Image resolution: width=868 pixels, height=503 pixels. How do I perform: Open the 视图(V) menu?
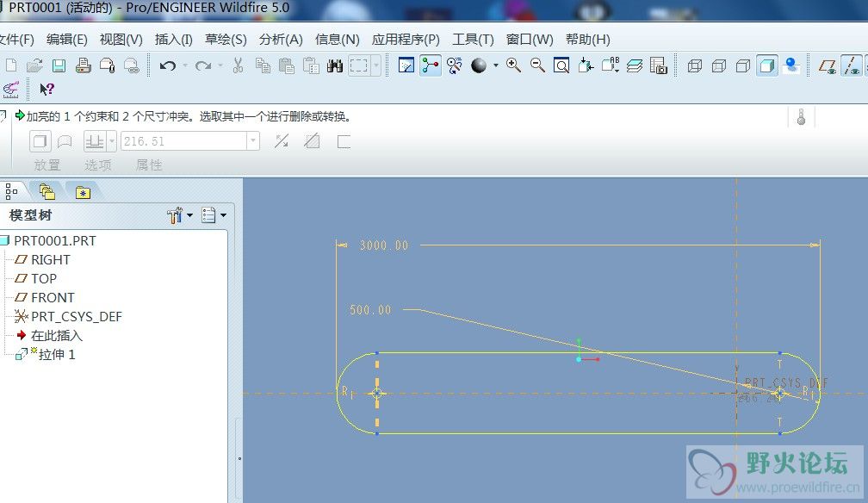pyautogui.click(x=121, y=40)
